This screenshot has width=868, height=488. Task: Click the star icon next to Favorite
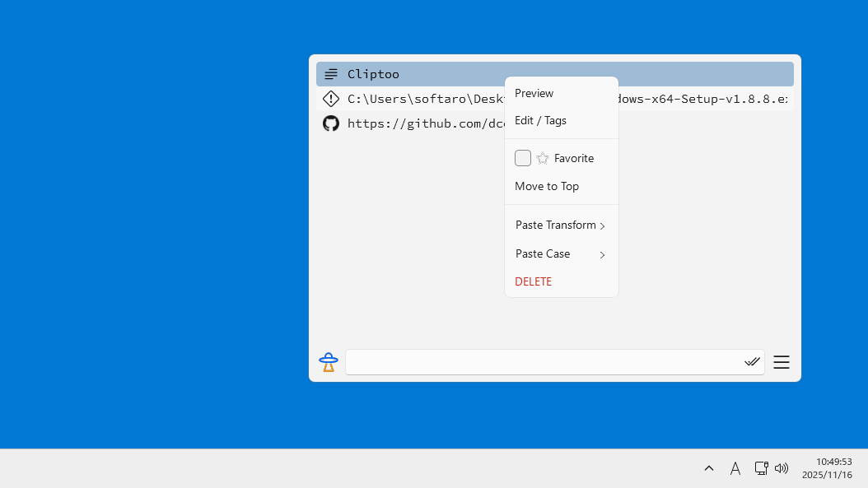(543, 158)
